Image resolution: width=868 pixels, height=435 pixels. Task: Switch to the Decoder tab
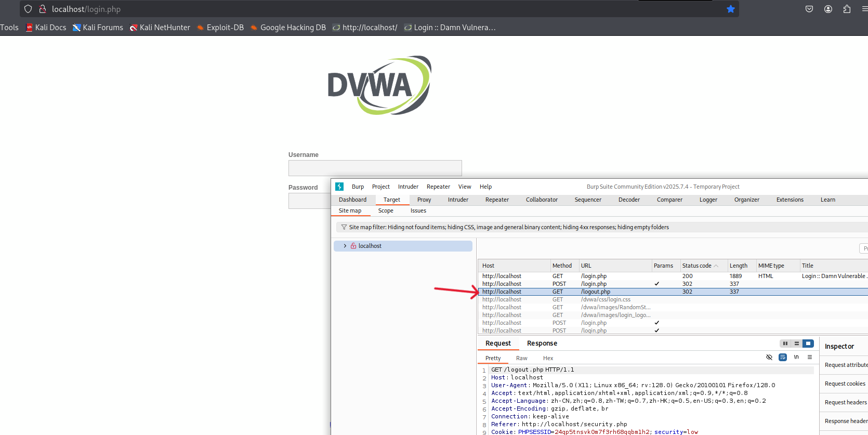[629, 200]
